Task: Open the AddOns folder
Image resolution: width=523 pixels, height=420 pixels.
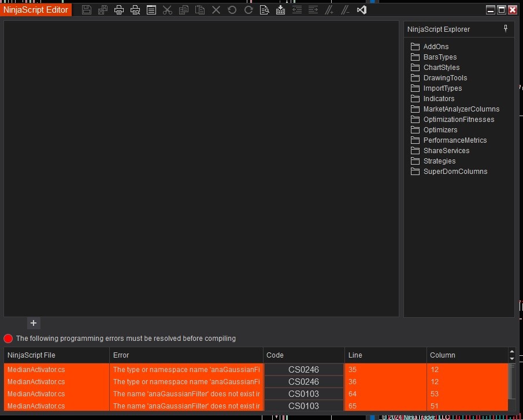Action: click(x=436, y=47)
